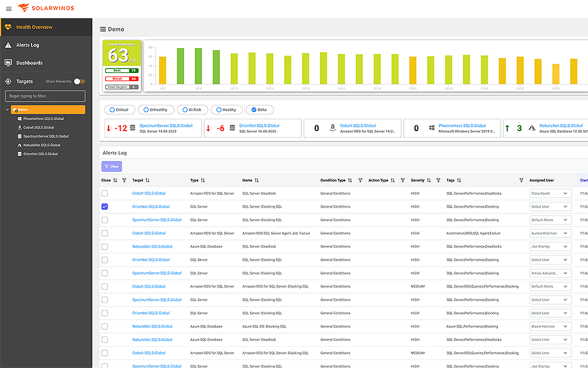Click the Amazon icon on Cobalt card

pyautogui.click(x=333, y=128)
